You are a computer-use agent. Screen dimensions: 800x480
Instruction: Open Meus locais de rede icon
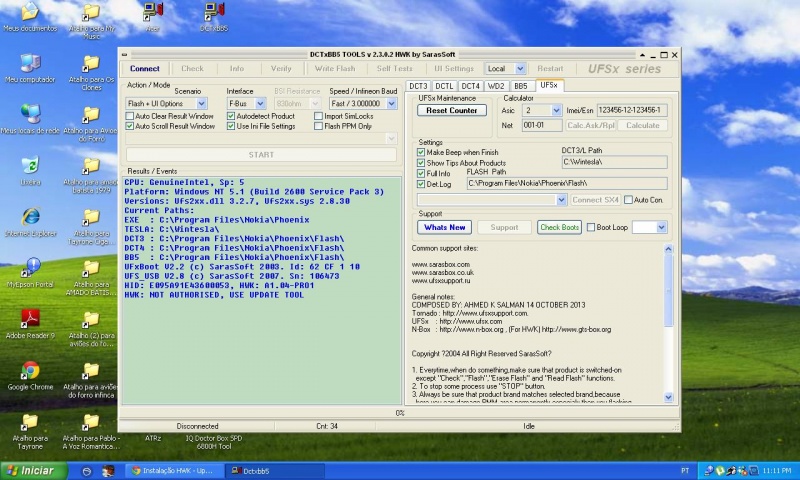30,119
